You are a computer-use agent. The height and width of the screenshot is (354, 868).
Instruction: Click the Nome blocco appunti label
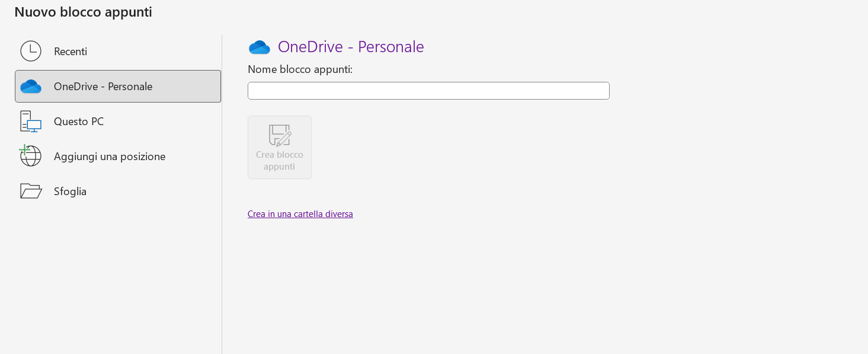[x=300, y=69]
